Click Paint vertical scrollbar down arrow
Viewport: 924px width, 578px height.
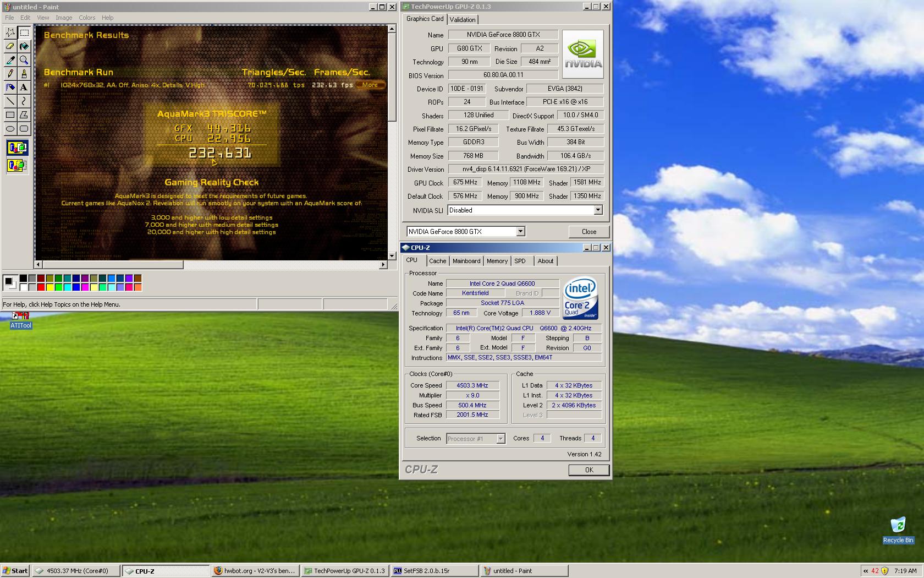[392, 256]
